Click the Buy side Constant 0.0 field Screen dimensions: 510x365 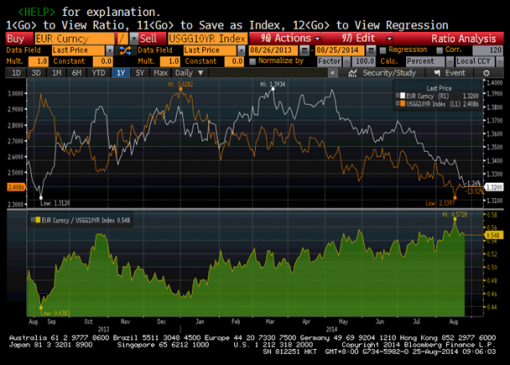(103, 62)
